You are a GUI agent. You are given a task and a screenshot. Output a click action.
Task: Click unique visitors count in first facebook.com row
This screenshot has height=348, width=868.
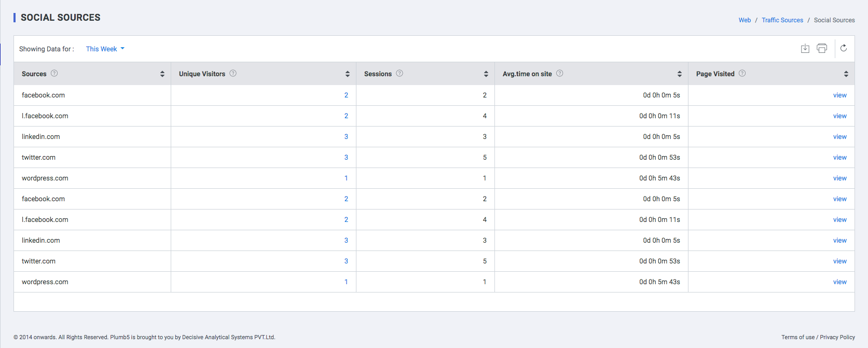(x=346, y=95)
